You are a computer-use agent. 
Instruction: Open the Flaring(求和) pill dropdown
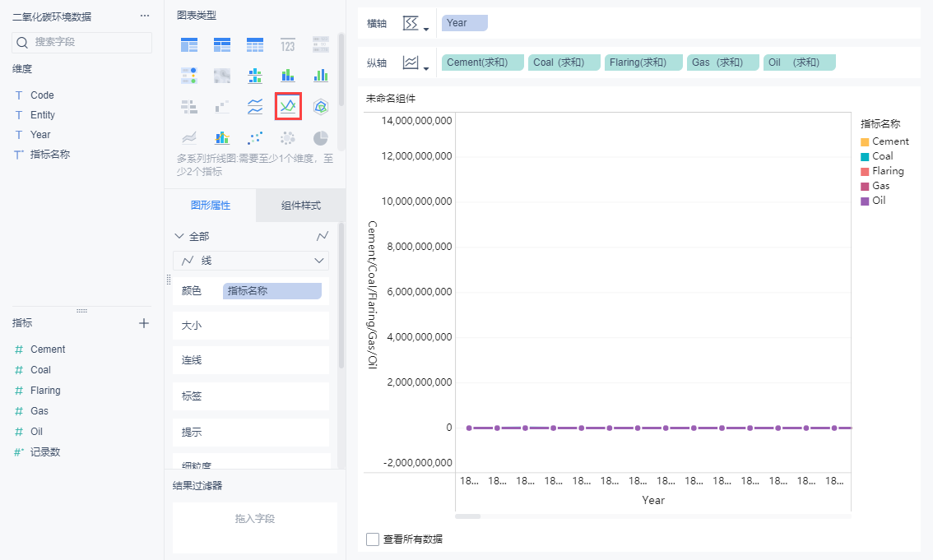point(643,62)
